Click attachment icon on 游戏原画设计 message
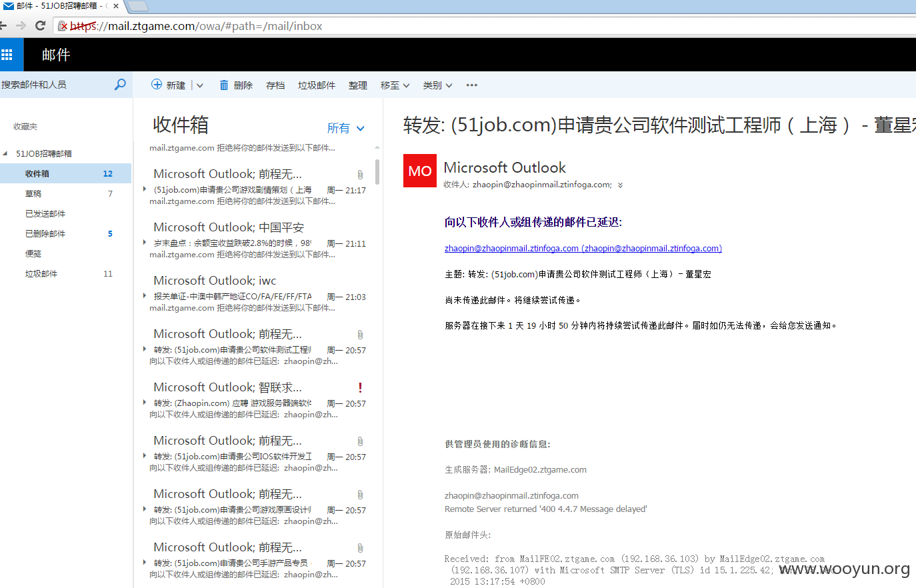This screenshot has width=916, height=588. (x=360, y=495)
